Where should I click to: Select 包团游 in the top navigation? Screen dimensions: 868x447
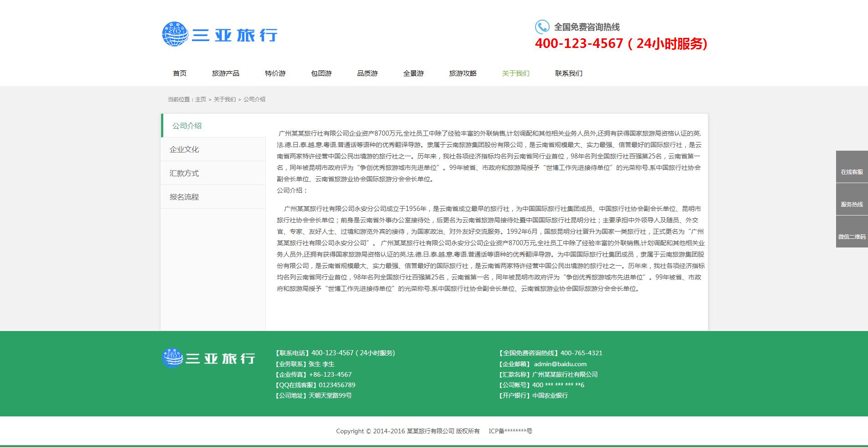321,74
